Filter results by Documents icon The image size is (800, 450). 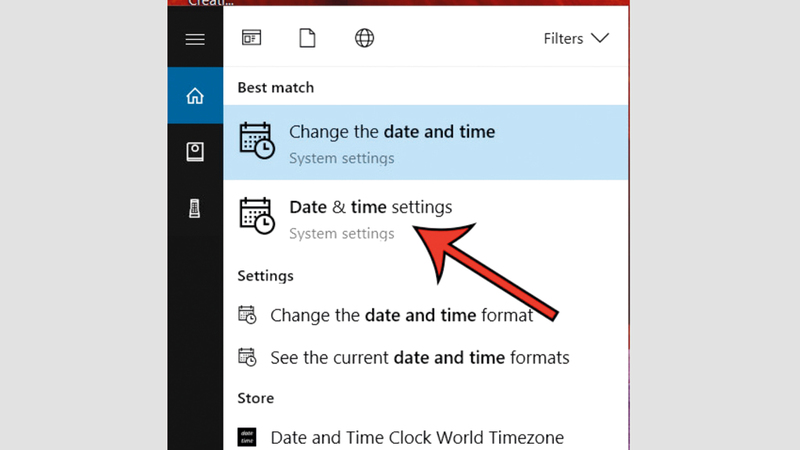click(308, 39)
